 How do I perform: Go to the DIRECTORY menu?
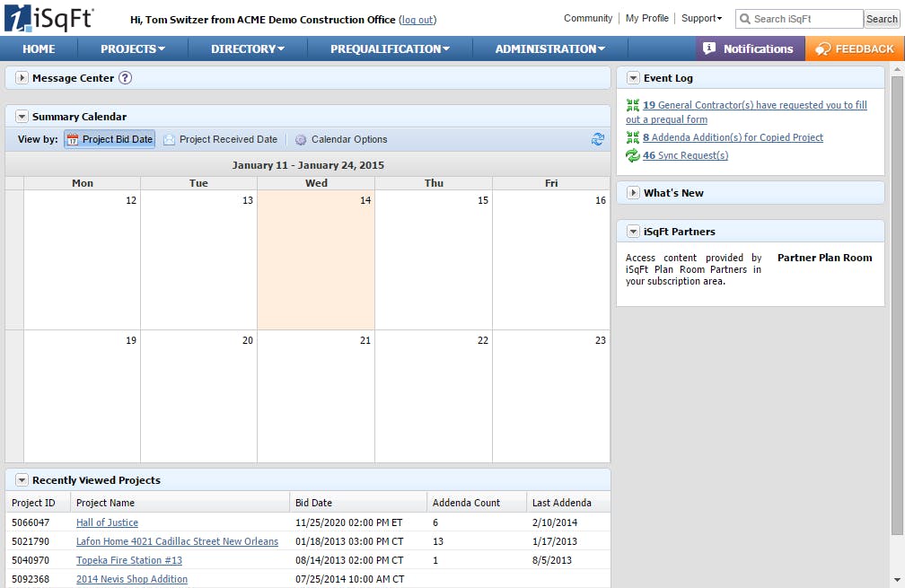(246, 48)
